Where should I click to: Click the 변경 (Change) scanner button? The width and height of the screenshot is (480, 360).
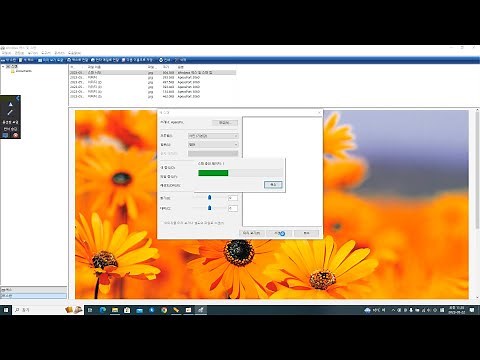[x=225, y=123]
